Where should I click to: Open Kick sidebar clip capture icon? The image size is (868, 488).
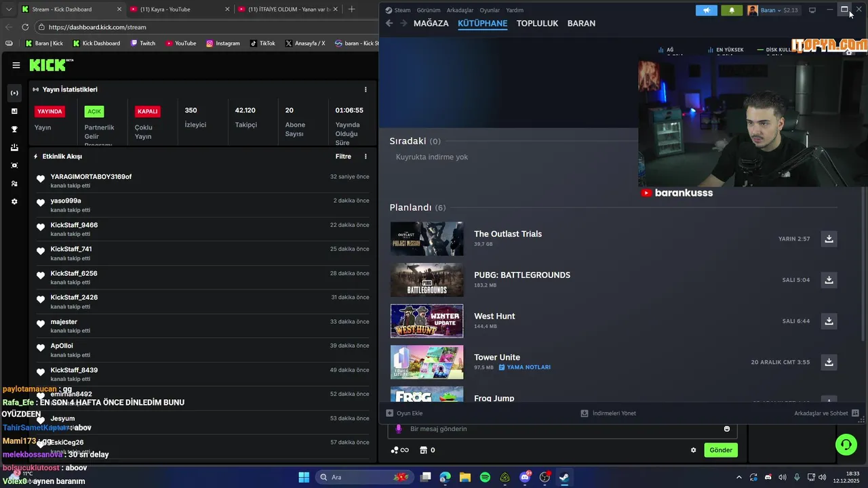pos(14,165)
